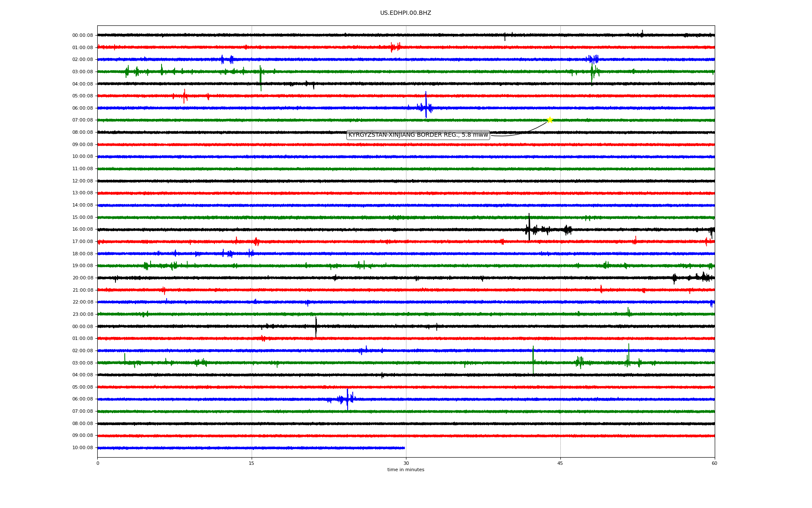Click the red burst on the first 01:00:08 trace
812x508 pixels.
[x=395, y=47]
